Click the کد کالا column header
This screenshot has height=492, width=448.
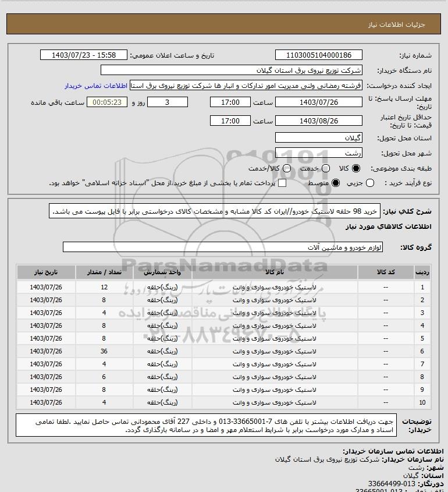386,272
